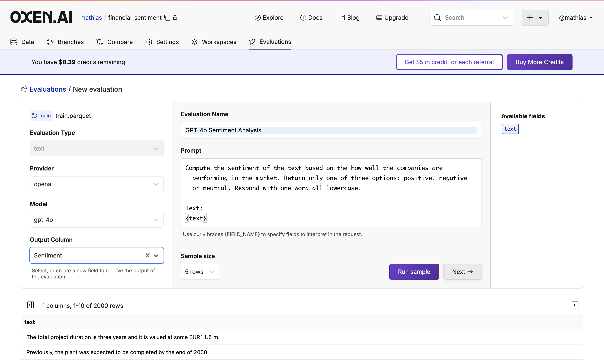Image resolution: width=604 pixels, height=364 pixels.
Task: Switch to the Evaluations tab
Action: [270, 42]
